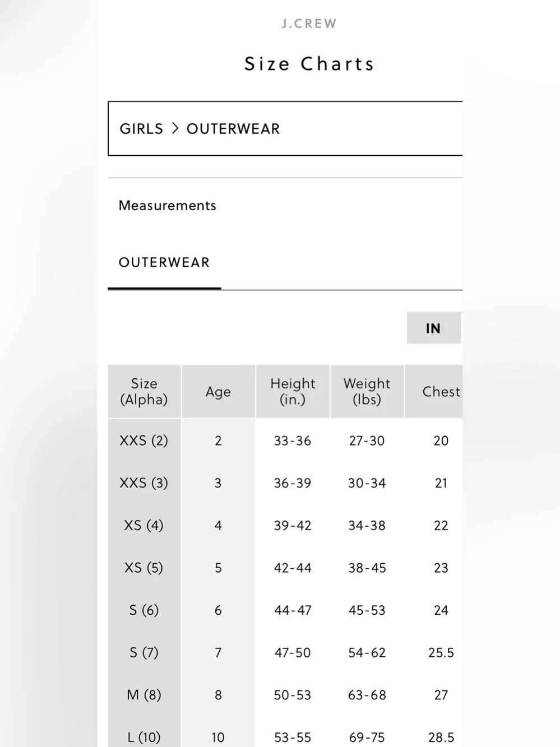This screenshot has height=747, width=560.
Task: Select the XS (4) size row
Action: [x=285, y=525]
